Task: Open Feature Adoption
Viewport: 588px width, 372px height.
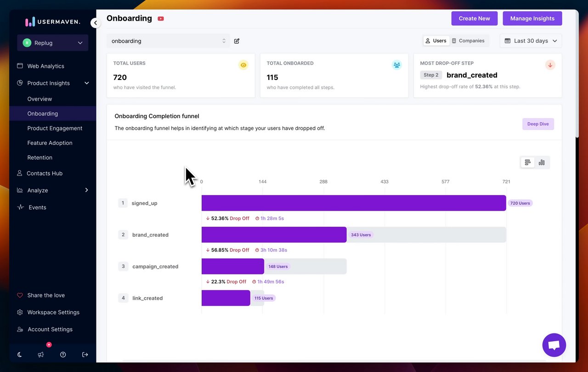Action: coord(50,143)
